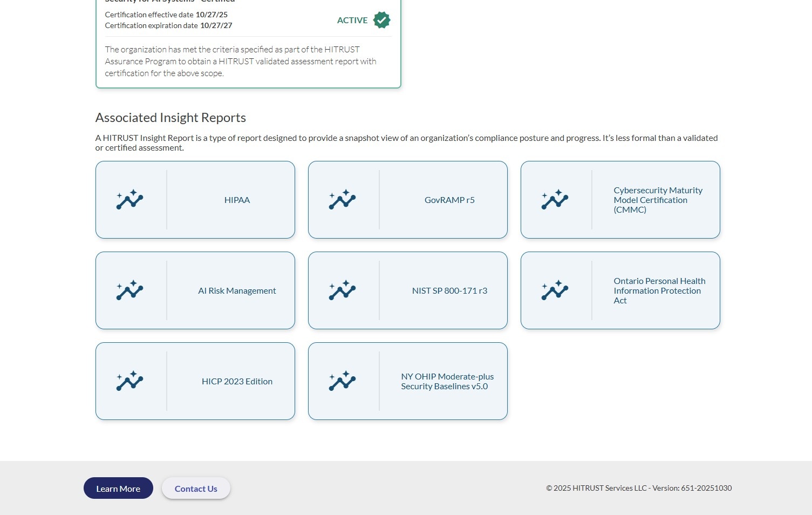Click the HICP 2023 Edition chart icon
Viewport: 812px width, 515px height.
[x=130, y=381]
